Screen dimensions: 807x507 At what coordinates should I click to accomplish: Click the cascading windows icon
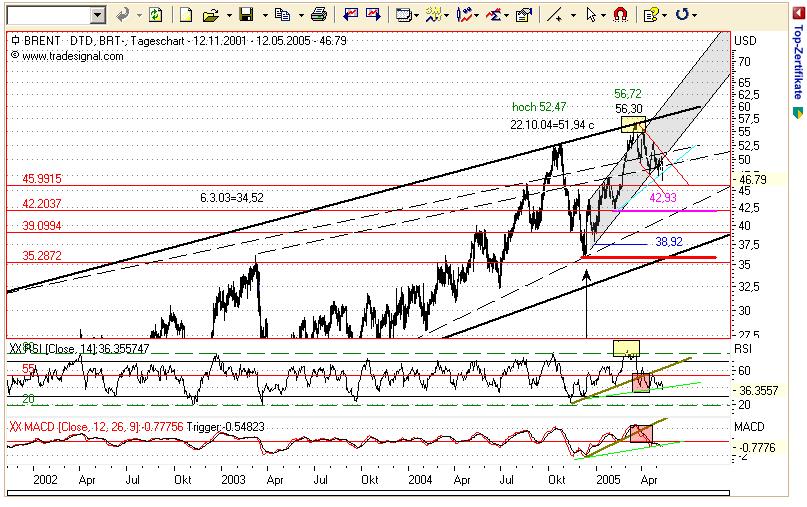tap(403, 15)
